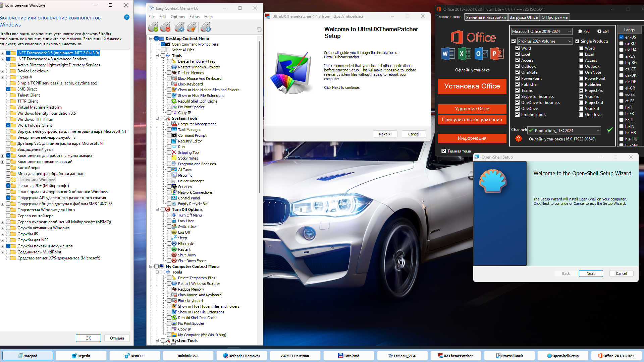Click the undo arrow in Easy Context Menu toolbar
Screen dimensions: 644x362
pyautogui.click(x=259, y=29)
